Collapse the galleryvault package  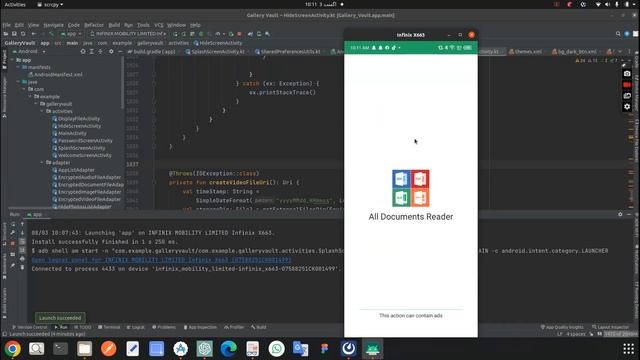[36, 104]
